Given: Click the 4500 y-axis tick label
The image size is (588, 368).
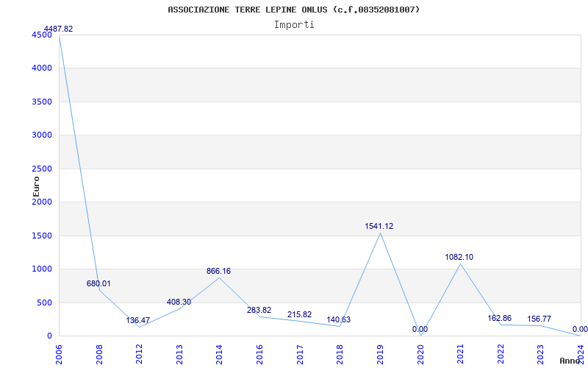Looking at the screenshot, I should click(x=42, y=35).
